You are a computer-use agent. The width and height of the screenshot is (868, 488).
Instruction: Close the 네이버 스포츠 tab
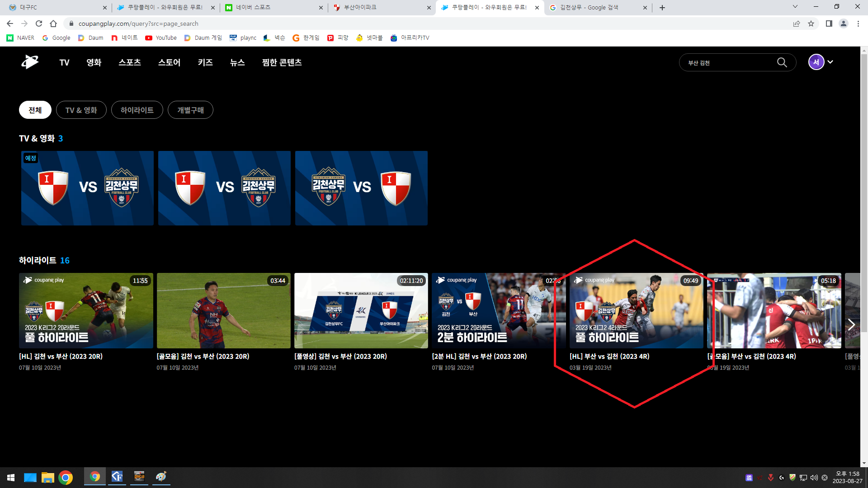(x=321, y=8)
